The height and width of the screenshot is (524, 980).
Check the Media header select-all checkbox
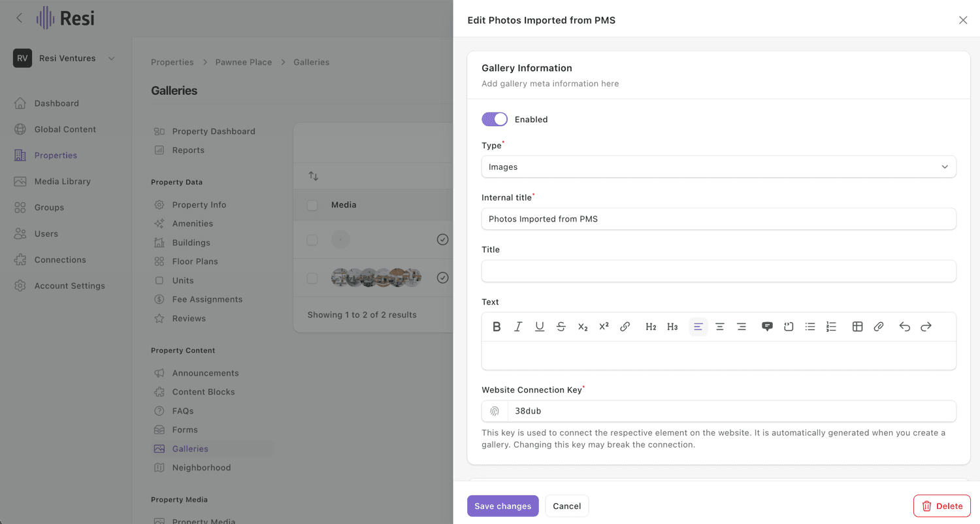point(312,205)
